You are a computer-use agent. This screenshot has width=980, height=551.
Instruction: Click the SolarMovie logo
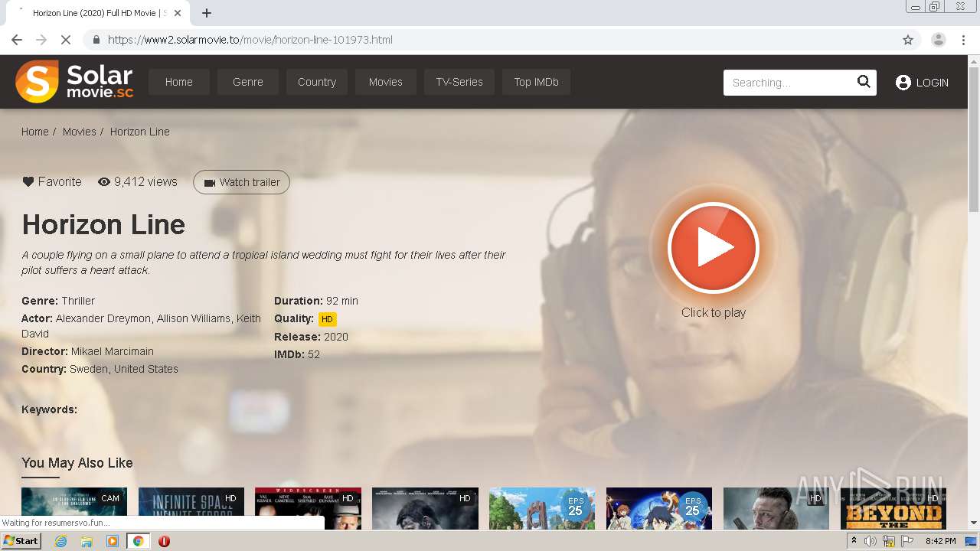[x=74, y=82]
